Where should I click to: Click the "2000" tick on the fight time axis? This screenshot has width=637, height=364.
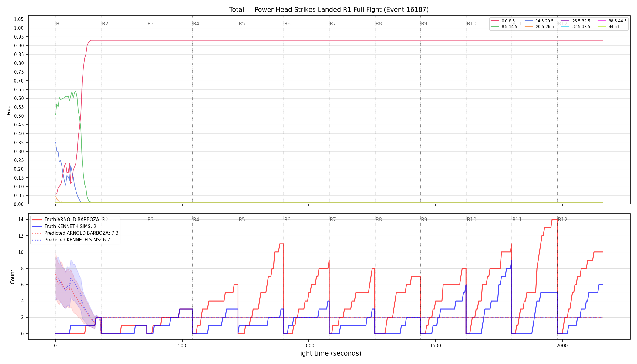(562, 346)
